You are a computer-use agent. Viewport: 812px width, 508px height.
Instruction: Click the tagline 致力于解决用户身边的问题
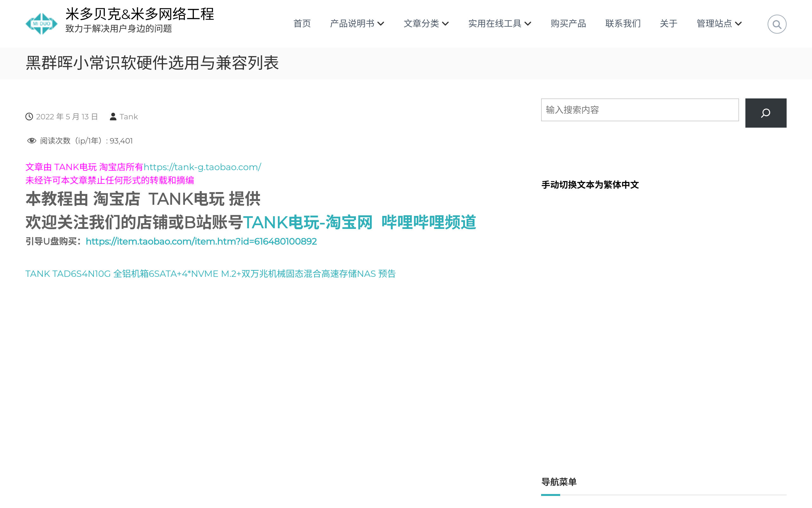click(x=118, y=29)
